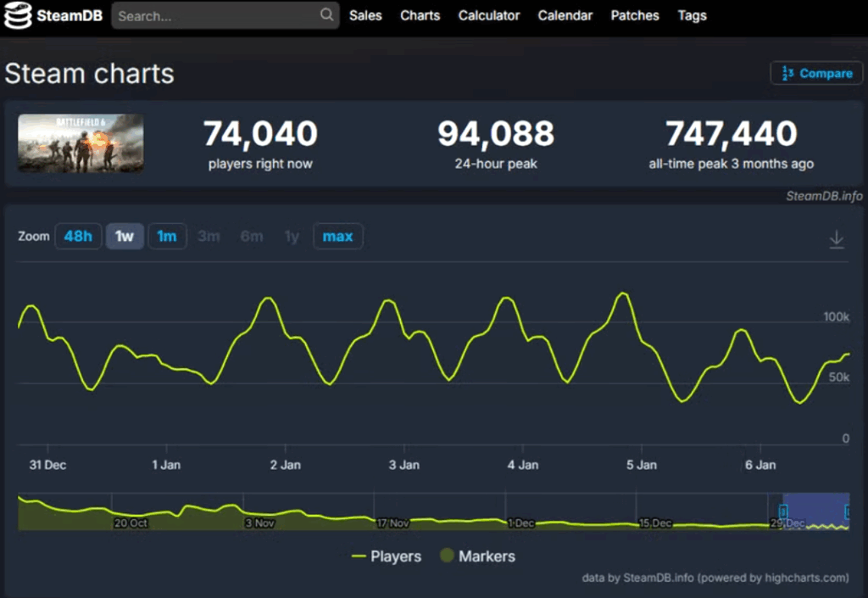
Task: Click the search magnifier icon
Action: point(326,15)
